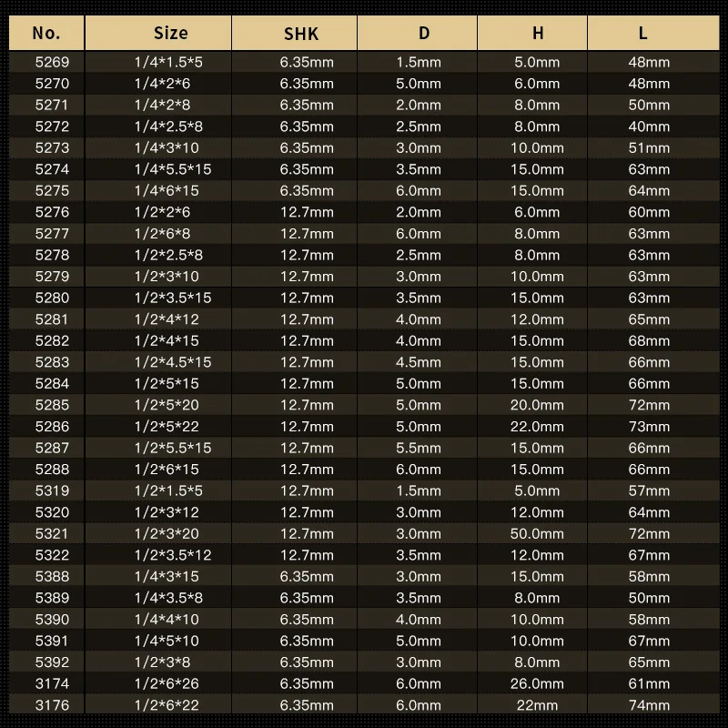Image resolution: width=728 pixels, height=728 pixels.
Task: Click item number 3174
Action: [x=52, y=683]
